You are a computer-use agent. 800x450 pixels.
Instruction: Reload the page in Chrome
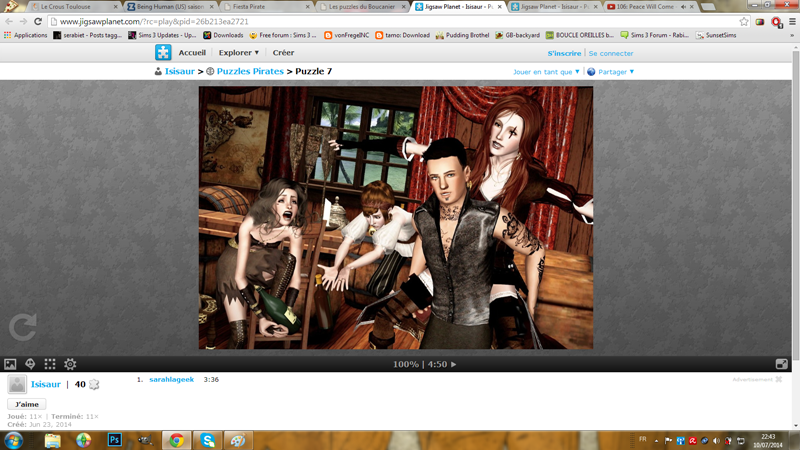pyautogui.click(x=38, y=21)
